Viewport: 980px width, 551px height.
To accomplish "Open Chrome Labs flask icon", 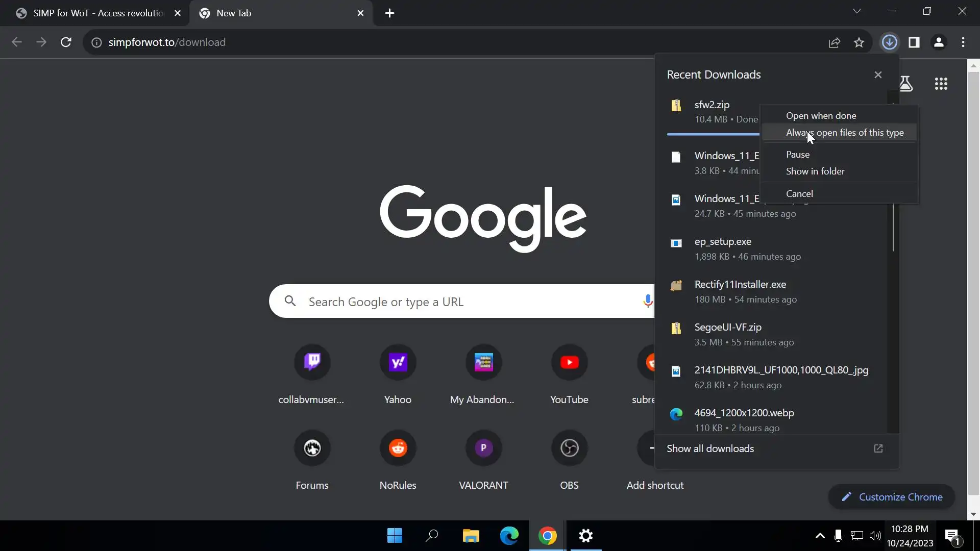I will pyautogui.click(x=906, y=84).
